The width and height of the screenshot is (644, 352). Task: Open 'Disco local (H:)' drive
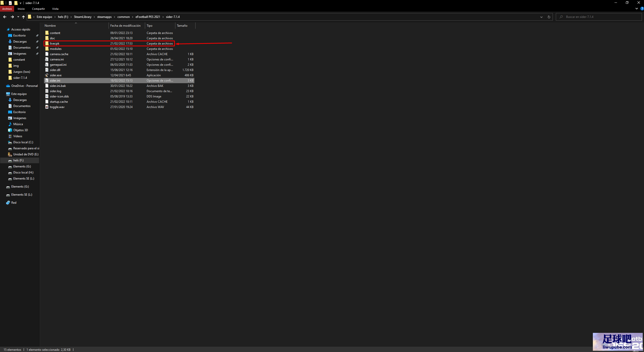click(x=23, y=172)
